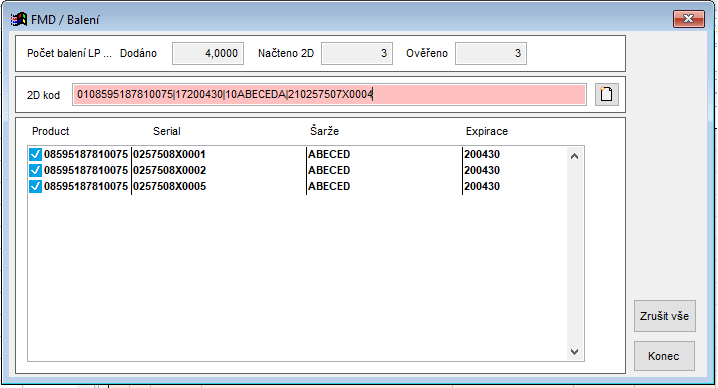Click the Šarže column header

[x=324, y=131]
